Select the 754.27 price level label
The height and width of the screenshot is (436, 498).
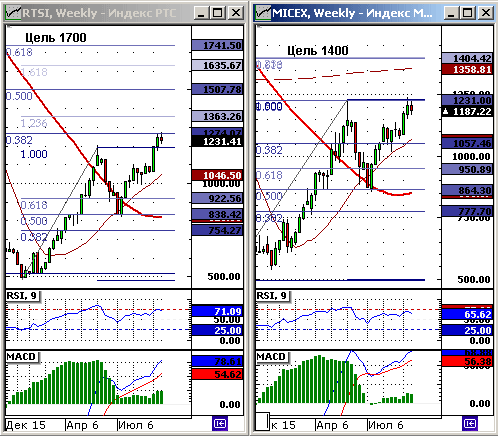point(217,230)
